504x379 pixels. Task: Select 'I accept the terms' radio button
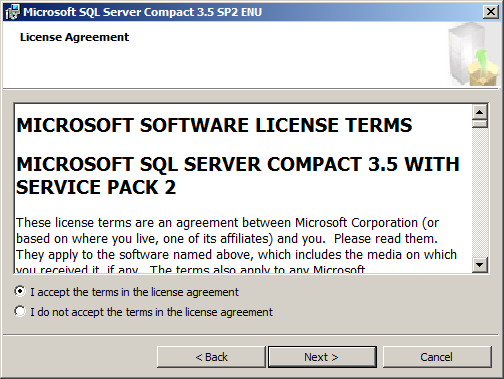tap(20, 292)
